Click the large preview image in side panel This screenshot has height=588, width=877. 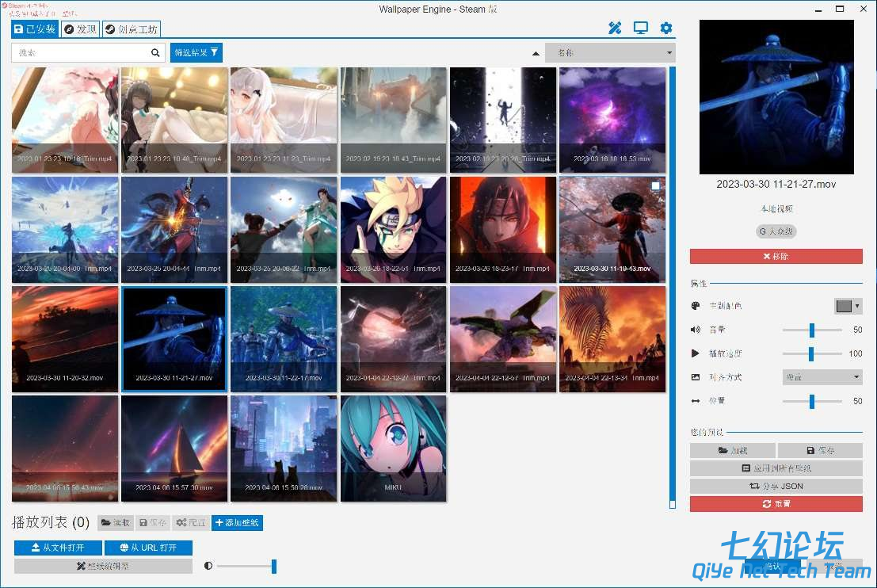coord(776,97)
